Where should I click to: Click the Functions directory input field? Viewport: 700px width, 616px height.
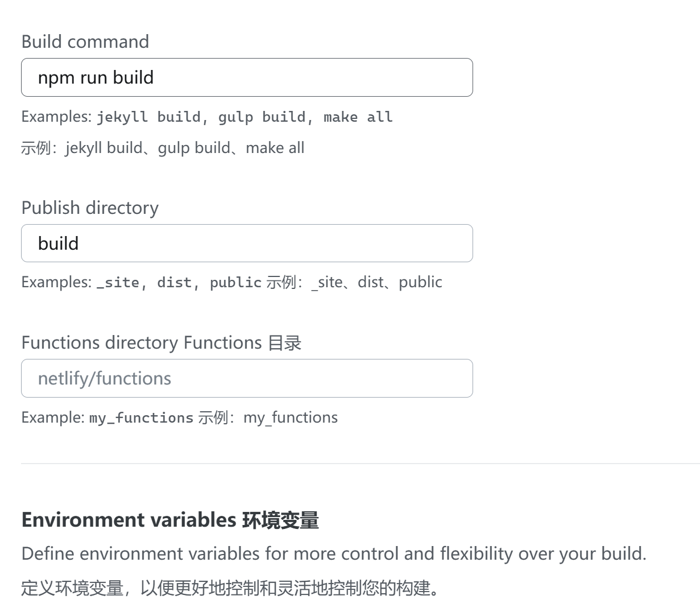247,378
